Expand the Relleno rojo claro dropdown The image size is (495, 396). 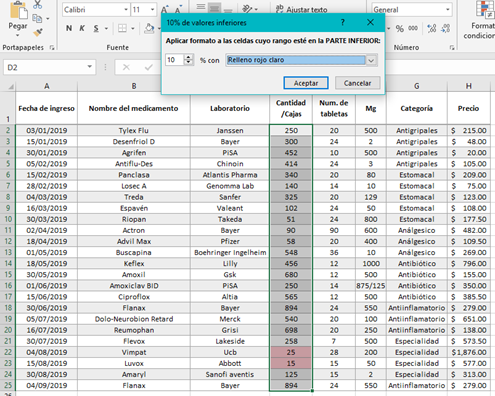(x=371, y=60)
